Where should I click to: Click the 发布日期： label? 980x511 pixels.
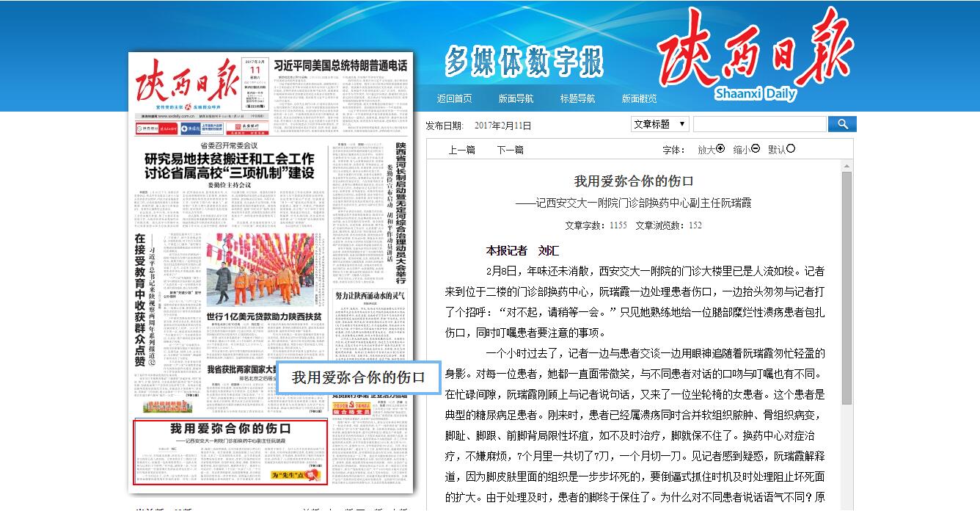coord(445,126)
